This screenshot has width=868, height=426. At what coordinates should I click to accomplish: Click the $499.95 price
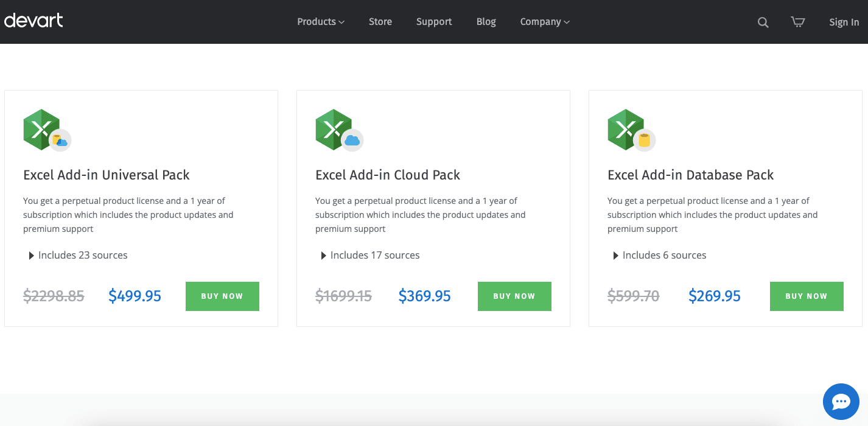pyautogui.click(x=135, y=296)
